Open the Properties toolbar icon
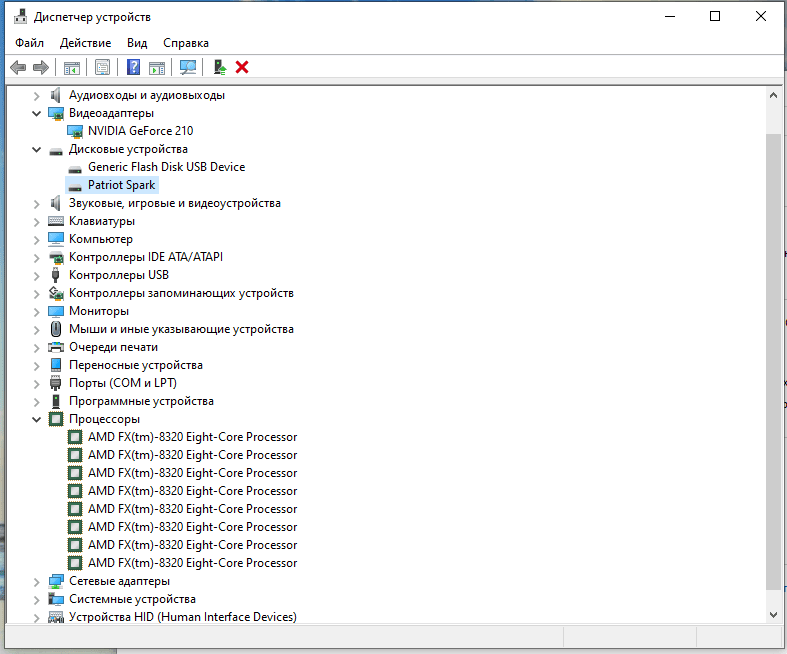Image resolution: width=787 pixels, height=654 pixels. click(x=102, y=67)
